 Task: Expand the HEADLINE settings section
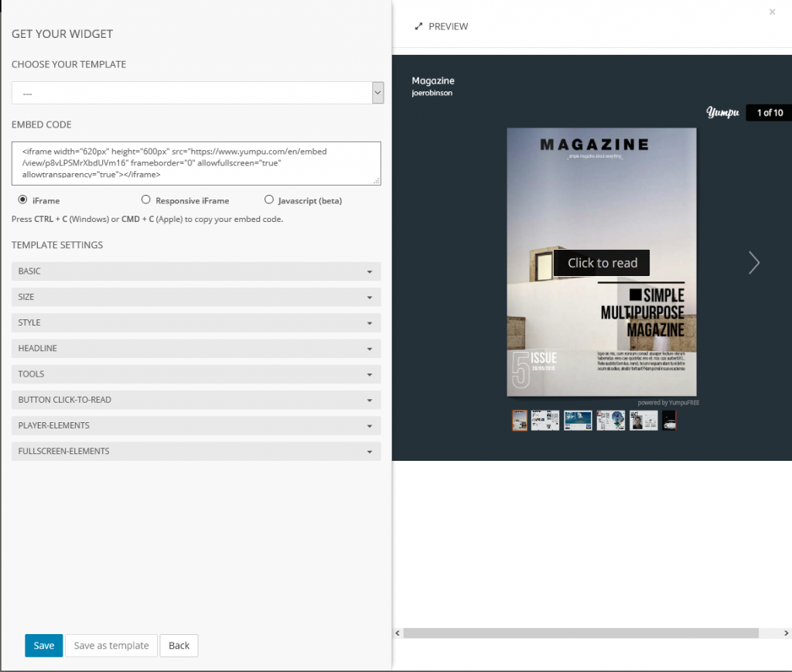point(196,348)
